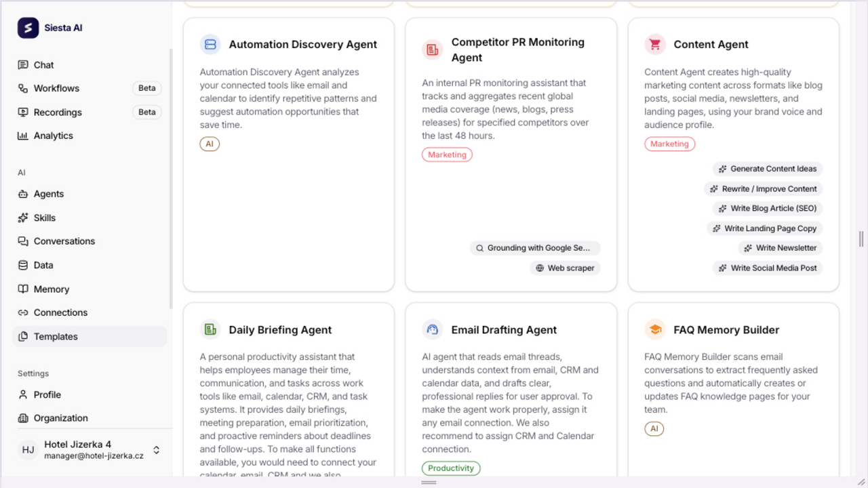Click the sidebar vertical scrollbar

171,180
